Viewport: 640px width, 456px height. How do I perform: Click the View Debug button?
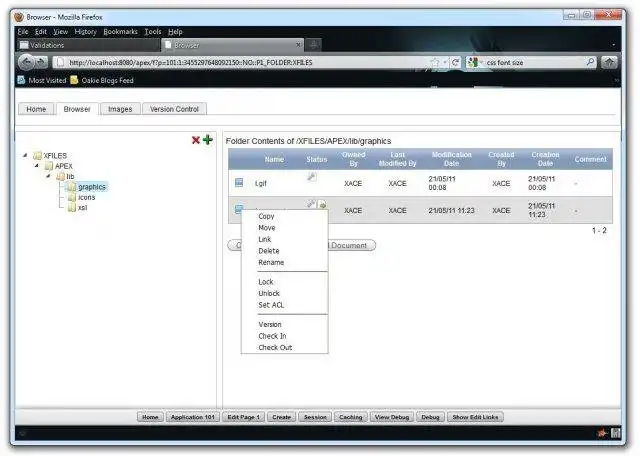(392, 417)
